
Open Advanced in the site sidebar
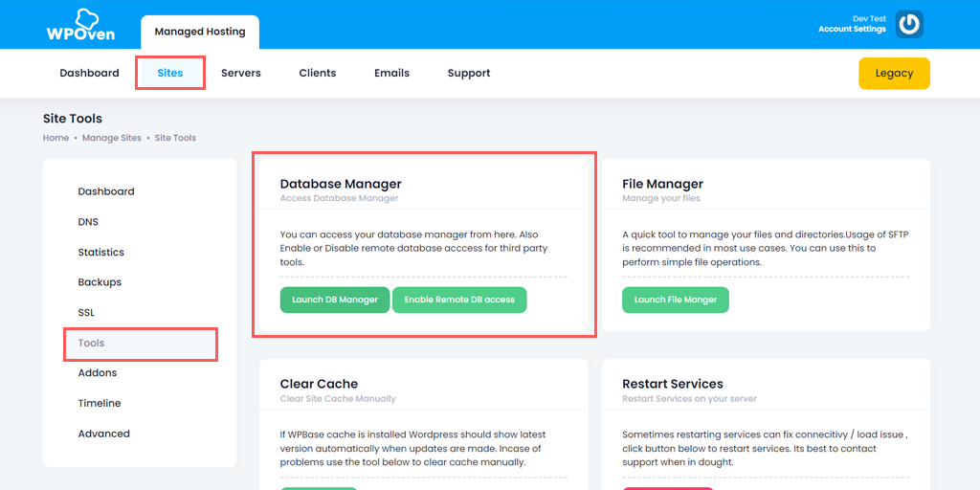point(103,434)
